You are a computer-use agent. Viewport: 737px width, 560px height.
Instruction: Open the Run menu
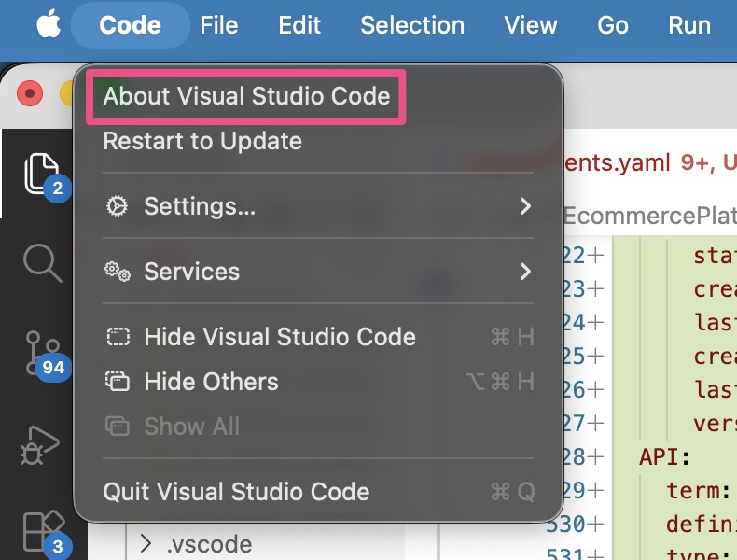tap(689, 25)
